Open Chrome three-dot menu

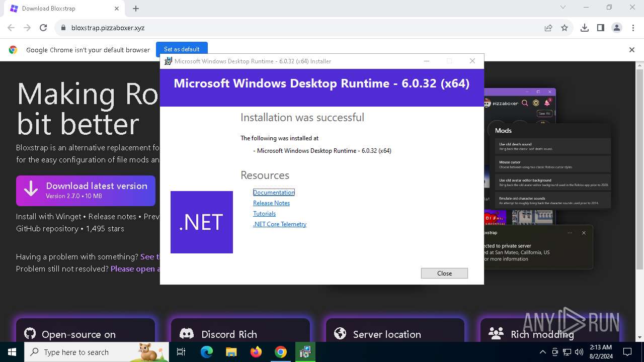[633, 28]
